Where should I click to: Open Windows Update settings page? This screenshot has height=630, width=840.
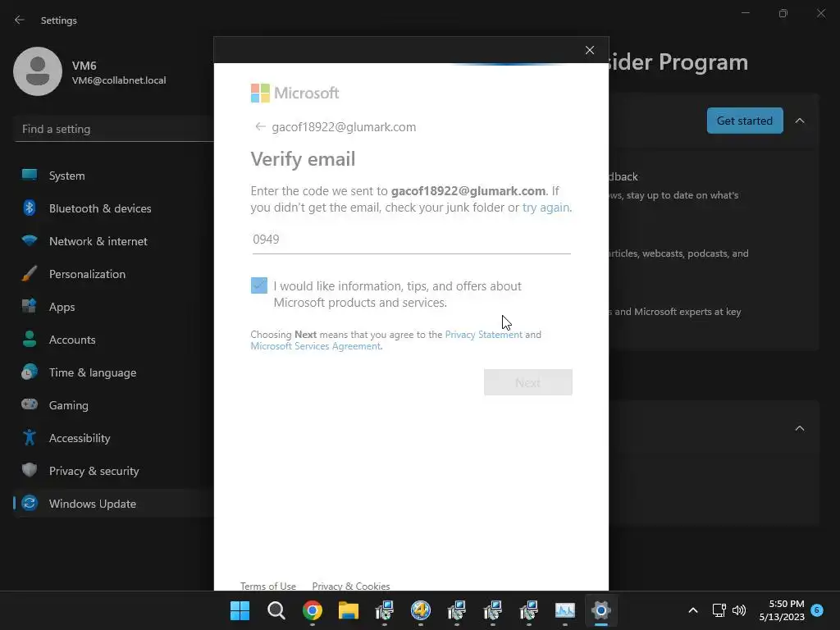coord(113,503)
